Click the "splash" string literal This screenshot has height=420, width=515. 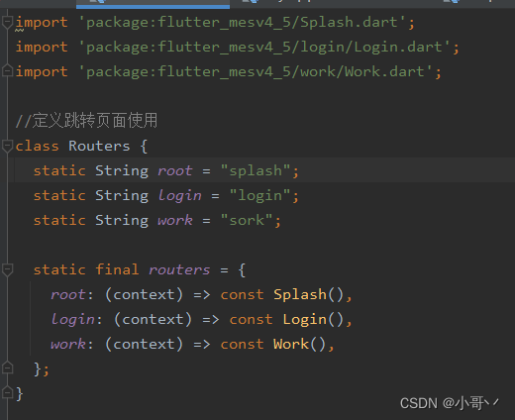pos(256,171)
